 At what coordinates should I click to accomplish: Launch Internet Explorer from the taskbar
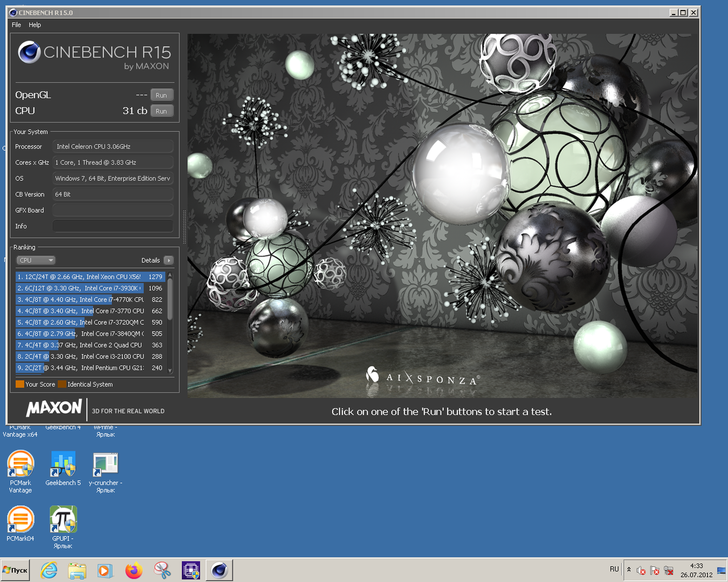click(x=49, y=570)
